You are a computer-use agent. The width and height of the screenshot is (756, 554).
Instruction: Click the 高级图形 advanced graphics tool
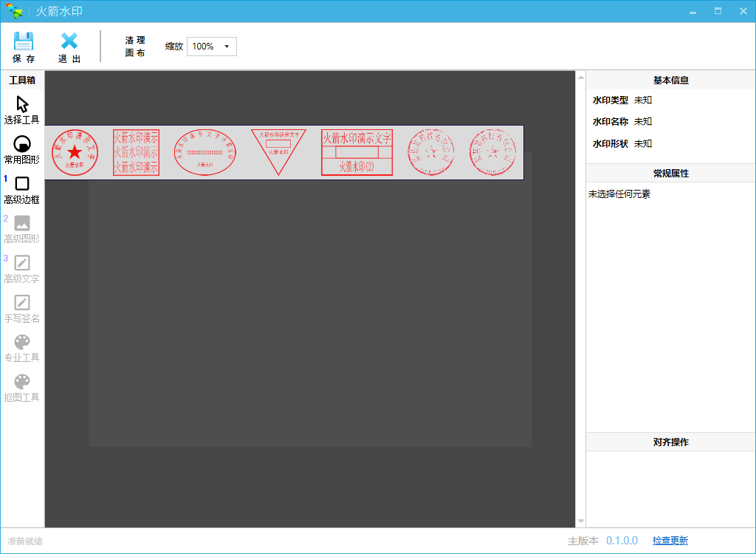click(22, 225)
